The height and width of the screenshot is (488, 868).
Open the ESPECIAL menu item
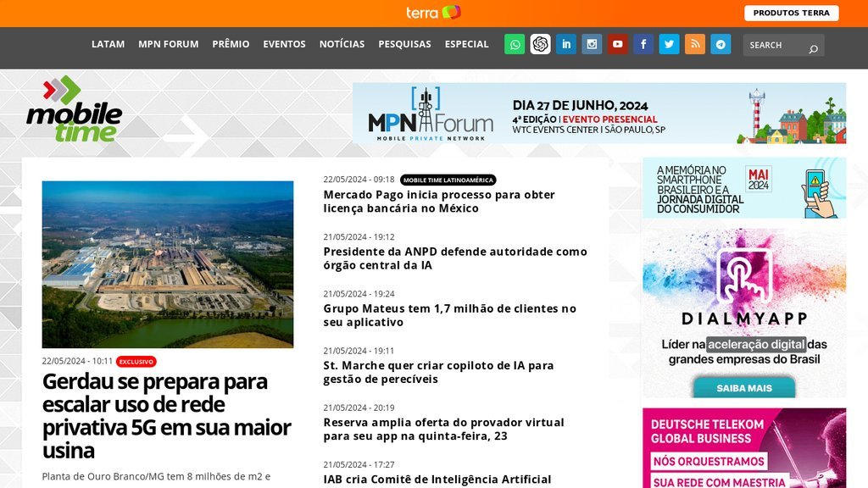(x=467, y=44)
